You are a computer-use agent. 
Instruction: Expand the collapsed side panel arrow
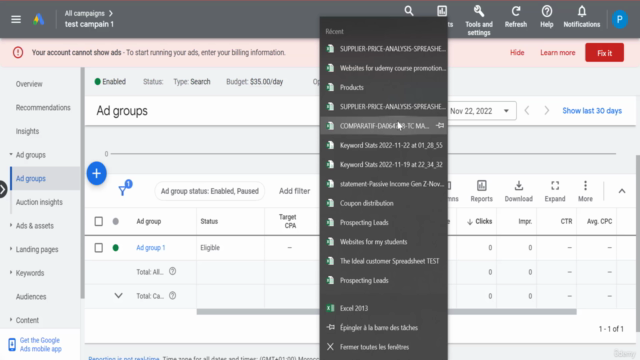pyautogui.click(x=3, y=189)
